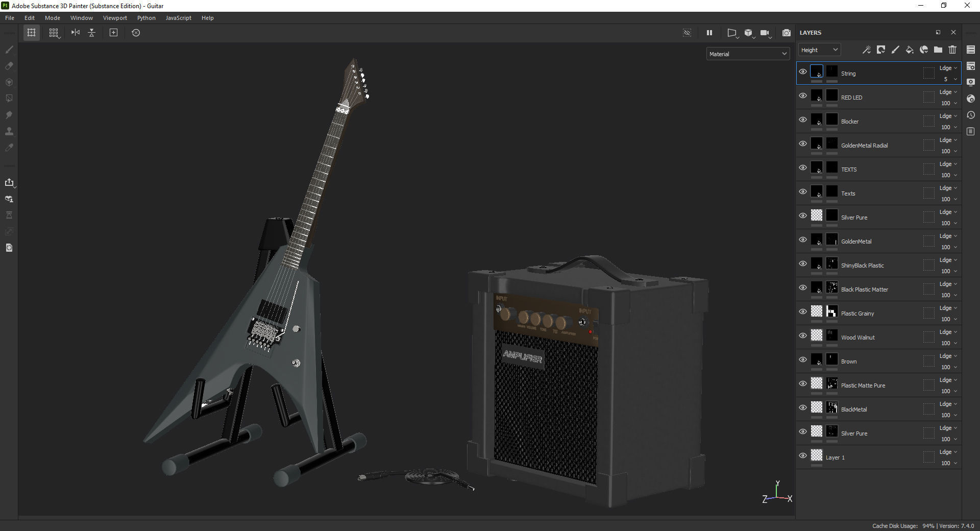Create a new folder group in Layers
The height and width of the screenshot is (531, 980).
click(938, 50)
